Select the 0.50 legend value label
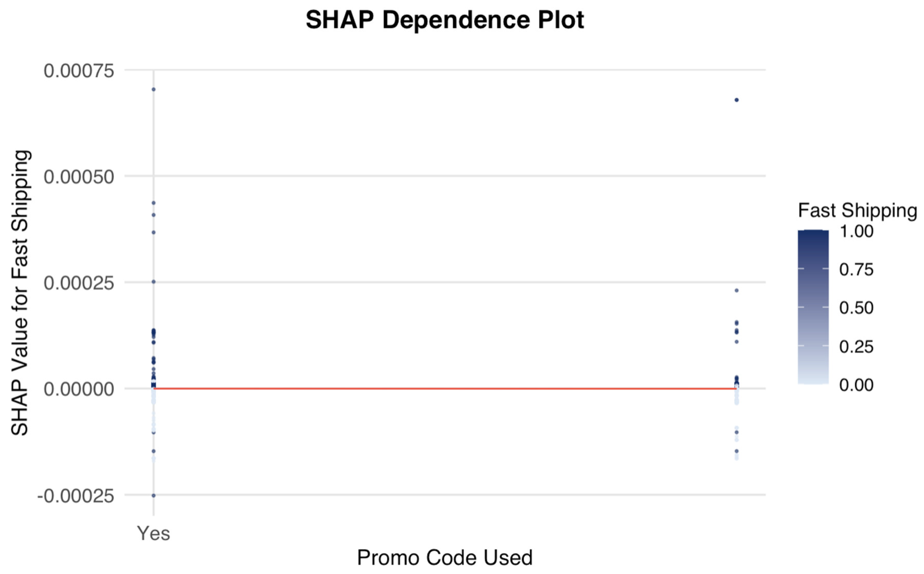Viewport: 924px width, 574px height. pos(856,308)
